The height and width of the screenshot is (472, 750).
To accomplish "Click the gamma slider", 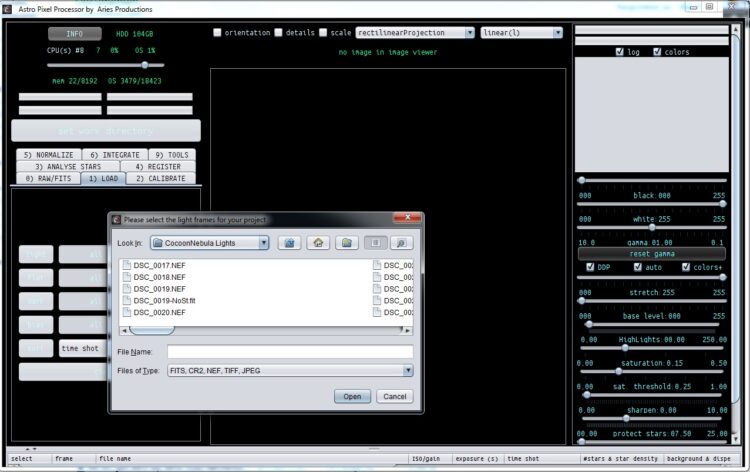I will click(652, 228).
